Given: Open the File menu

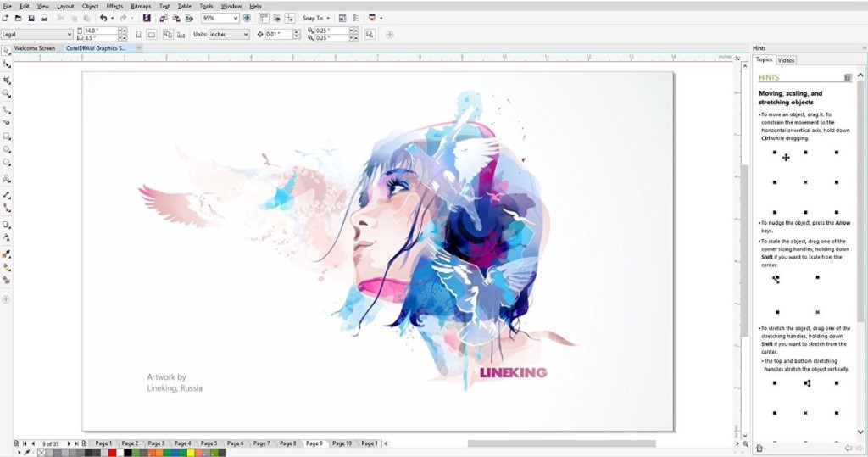Looking at the screenshot, I should tap(7, 6).
